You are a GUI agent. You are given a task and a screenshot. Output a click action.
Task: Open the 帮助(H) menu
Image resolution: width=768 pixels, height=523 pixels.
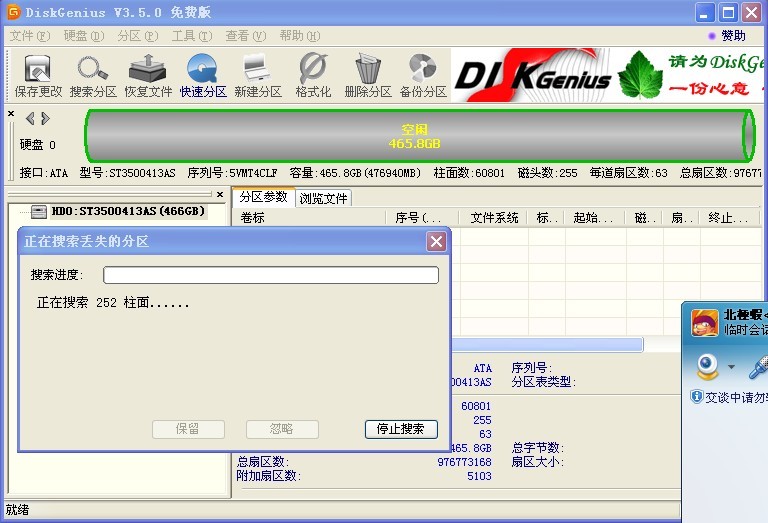point(299,36)
